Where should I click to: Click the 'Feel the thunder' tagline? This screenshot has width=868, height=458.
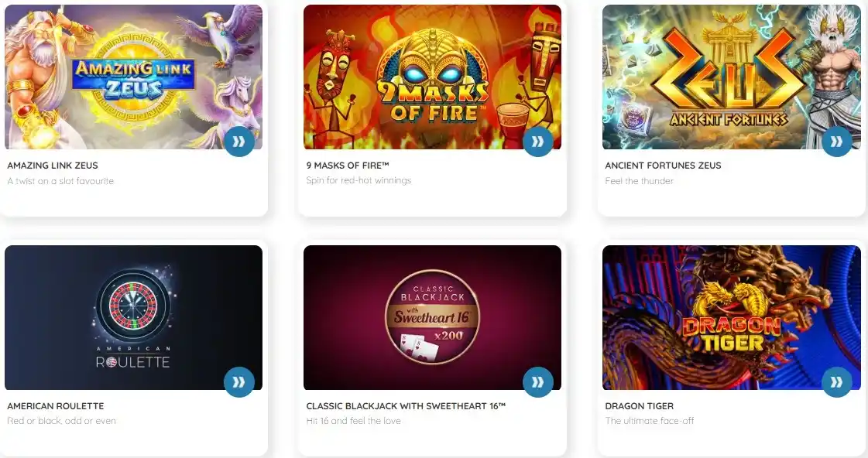click(x=640, y=181)
